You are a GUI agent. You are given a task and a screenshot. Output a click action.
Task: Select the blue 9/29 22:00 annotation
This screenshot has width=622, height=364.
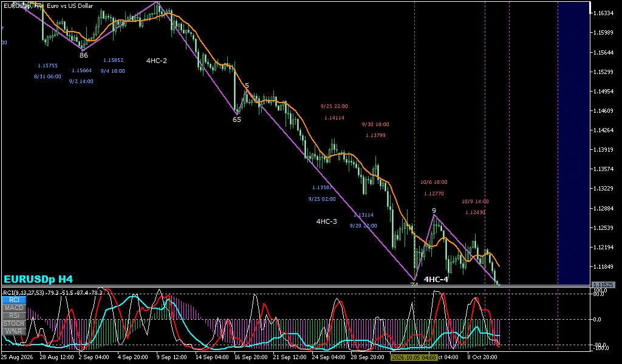pyautogui.click(x=363, y=226)
